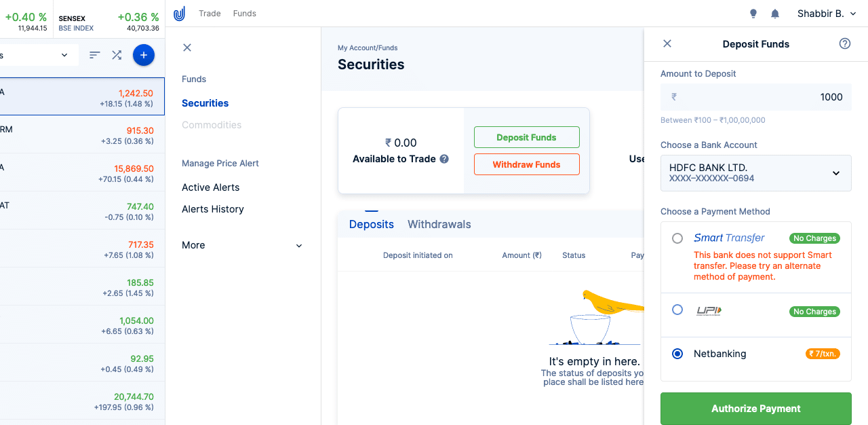Click the Amount (₹) column header

tap(521, 255)
